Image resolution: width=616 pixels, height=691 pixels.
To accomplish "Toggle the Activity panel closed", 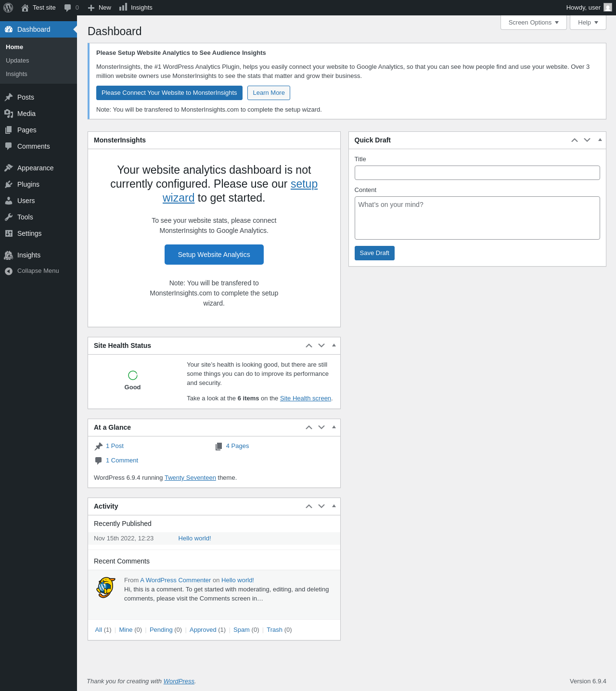I will tap(334, 506).
